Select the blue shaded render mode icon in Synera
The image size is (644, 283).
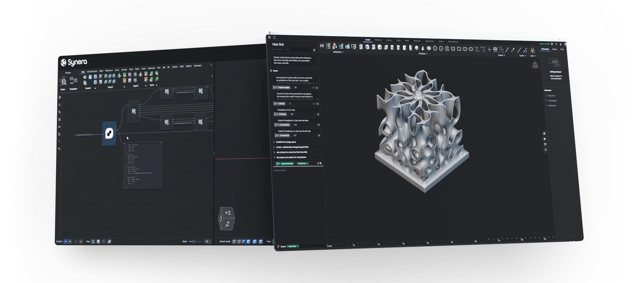point(244,242)
